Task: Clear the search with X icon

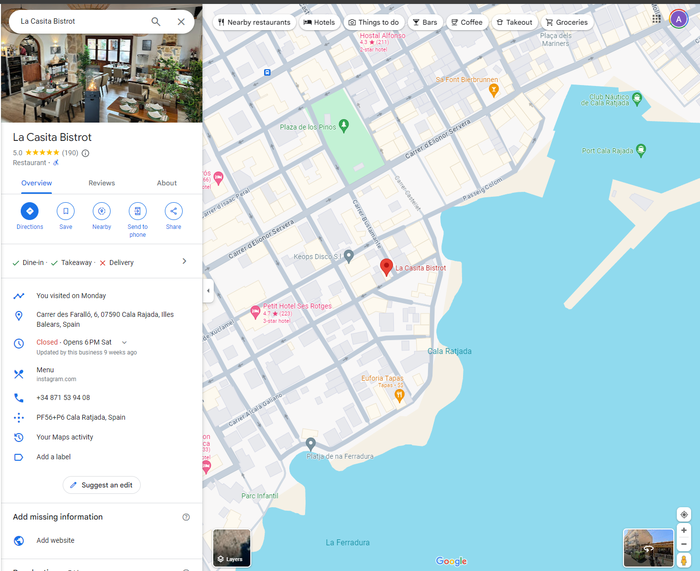Action: (x=181, y=21)
